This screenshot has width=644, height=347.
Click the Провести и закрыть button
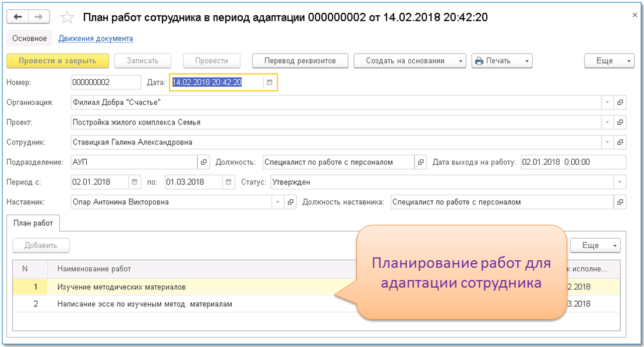tap(57, 61)
